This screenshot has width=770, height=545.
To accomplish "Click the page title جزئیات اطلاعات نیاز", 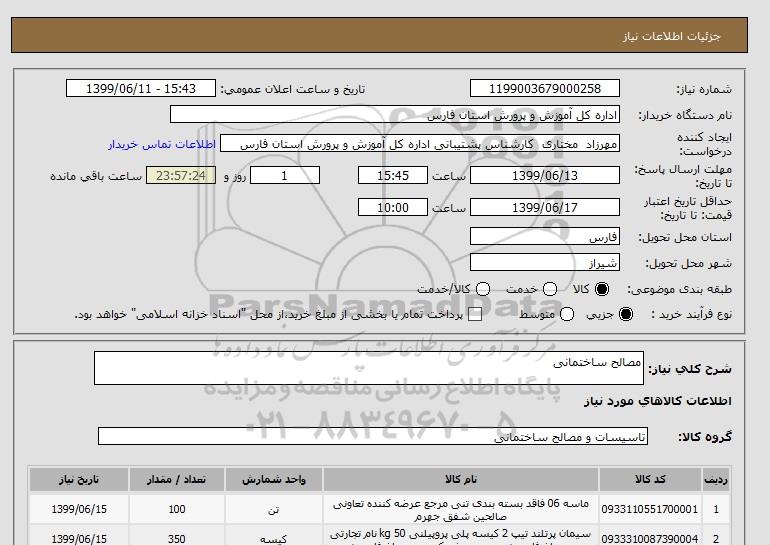I will pyautogui.click(x=671, y=36).
